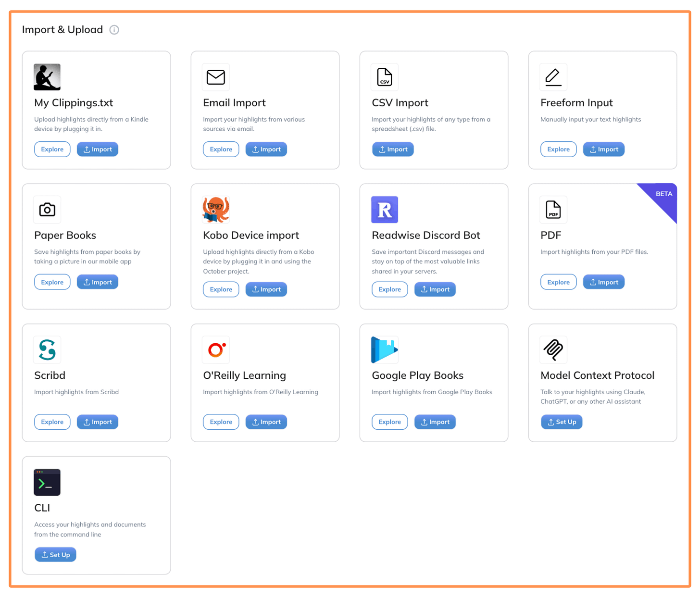Import highlights from O'Reilly Learning
The width and height of the screenshot is (700, 598).
(266, 422)
